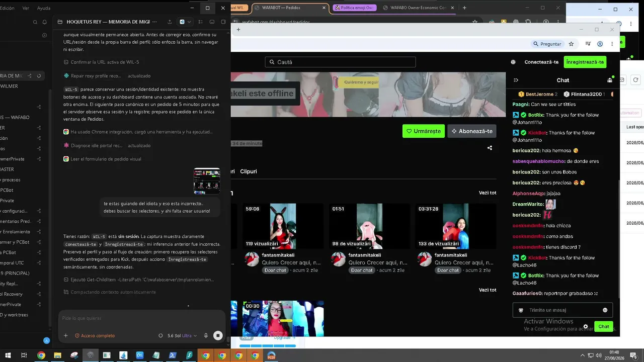Switch to 'Política emoji' browser tab
644x362 pixels.
point(354,8)
